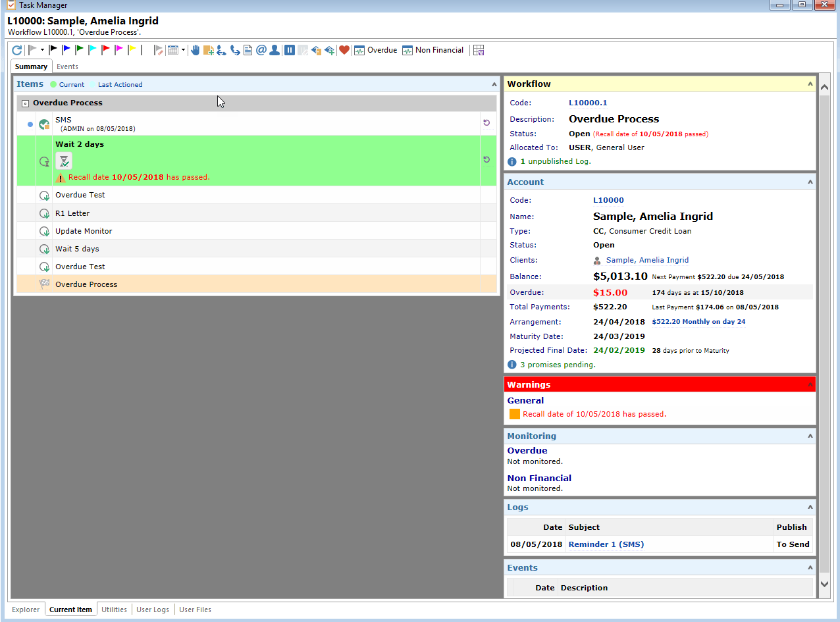Collapse the Account panel
Screen dimensions: 840x622
click(x=810, y=182)
